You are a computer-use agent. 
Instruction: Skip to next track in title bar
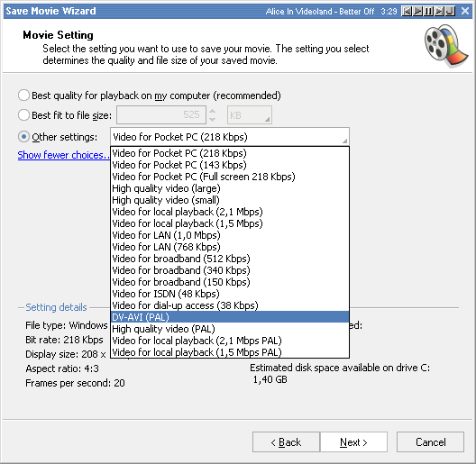coord(439,11)
